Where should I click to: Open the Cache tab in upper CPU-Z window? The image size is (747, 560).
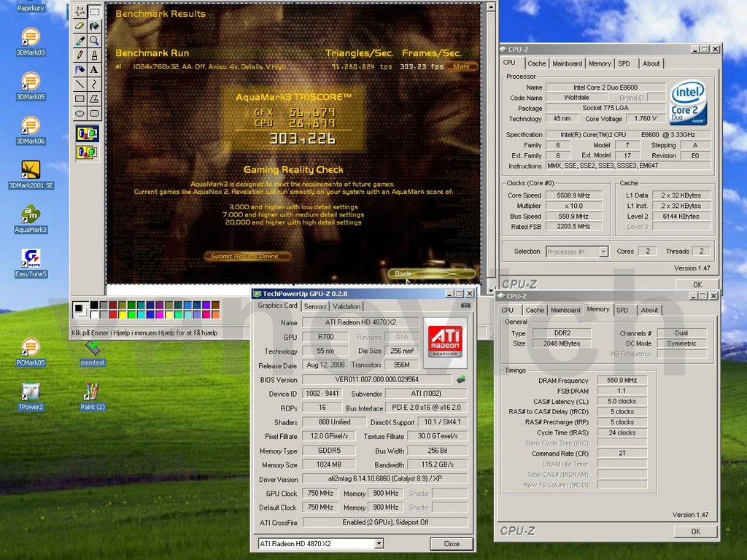tap(536, 63)
